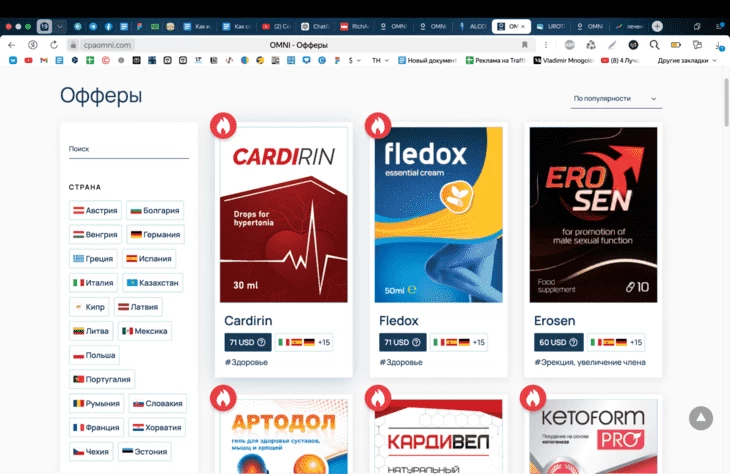Toggle the Австрия country filter
The width and height of the screenshot is (730, 474).
(x=95, y=210)
